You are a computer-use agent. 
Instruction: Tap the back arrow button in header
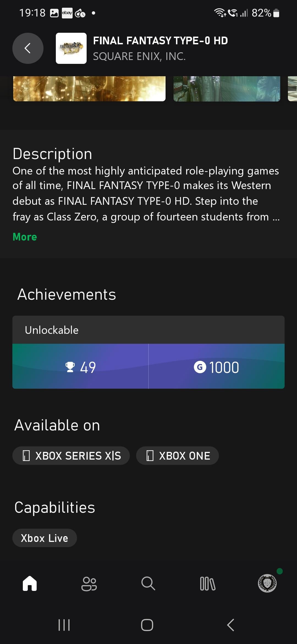pyautogui.click(x=28, y=48)
